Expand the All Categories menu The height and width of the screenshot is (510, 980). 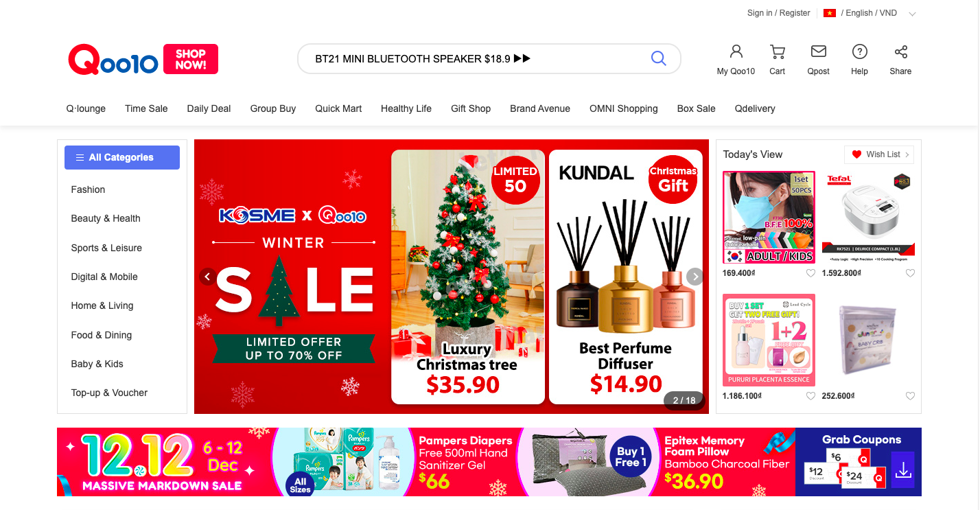[122, 157]
